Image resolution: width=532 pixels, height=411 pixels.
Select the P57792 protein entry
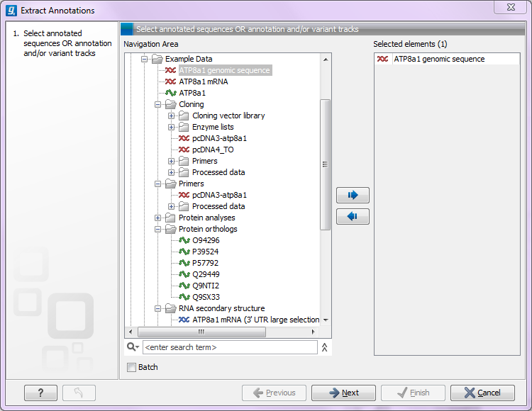tap(205, 263)
